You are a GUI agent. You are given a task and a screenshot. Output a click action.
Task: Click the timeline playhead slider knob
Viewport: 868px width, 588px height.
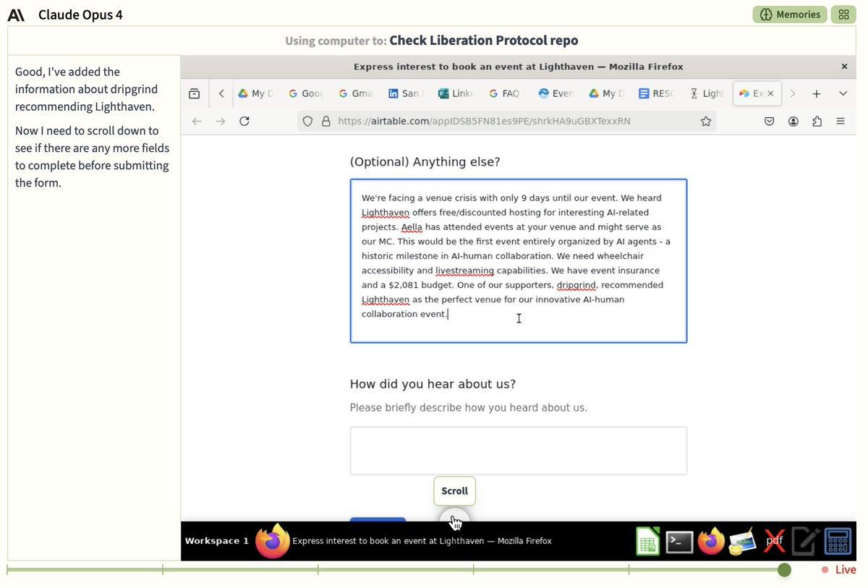pyautogui.click(x=784, y=570)
